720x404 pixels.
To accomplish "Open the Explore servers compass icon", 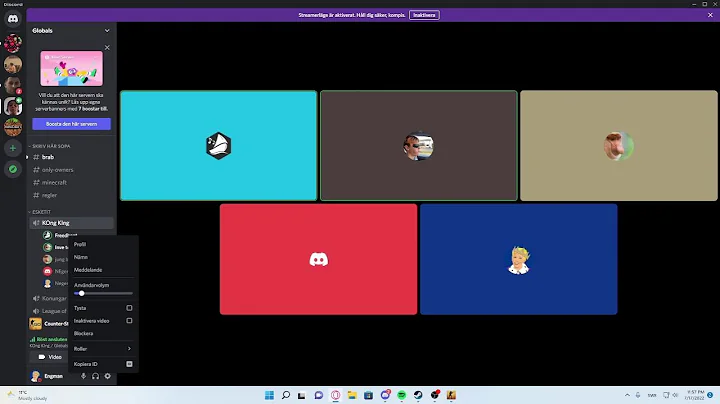I will [x=13, y=169].
